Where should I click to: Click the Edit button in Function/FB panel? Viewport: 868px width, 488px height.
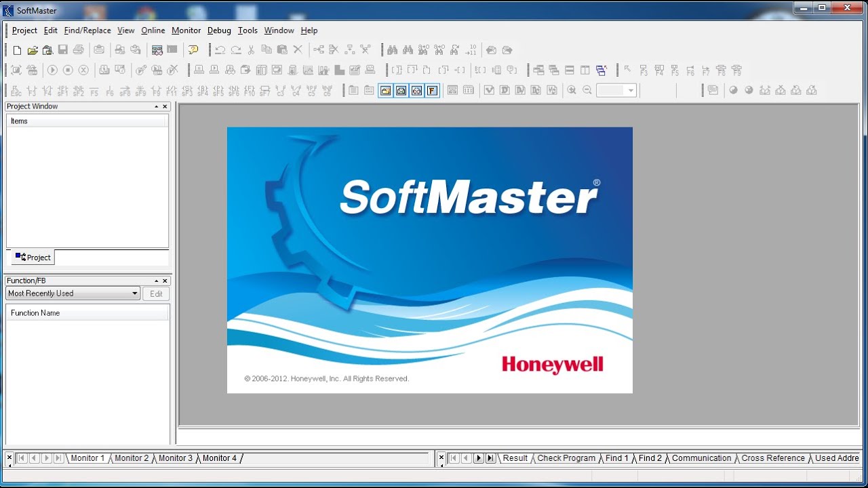coord(156,293)
